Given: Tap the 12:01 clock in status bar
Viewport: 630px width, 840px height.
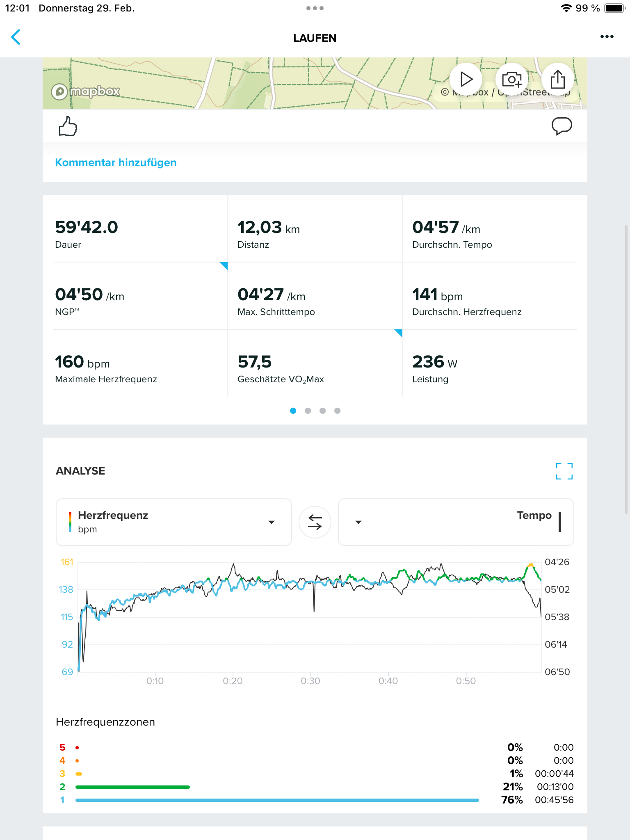Looking at the screenshot, I should click(x=17, y=8).
